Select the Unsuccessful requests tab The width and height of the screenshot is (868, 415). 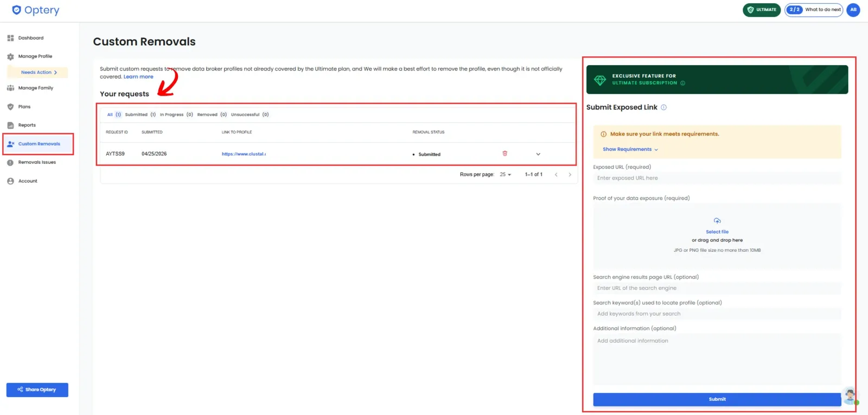pos(250,114)
